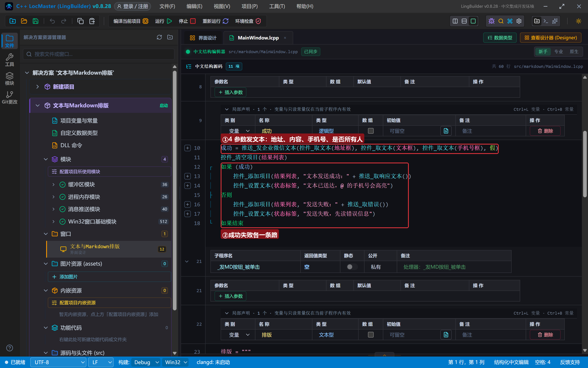Viewport: 588px width, 368px height.
Task: Check the 数组 checkbox for variable 排版
Action: [x=371, y=335]
